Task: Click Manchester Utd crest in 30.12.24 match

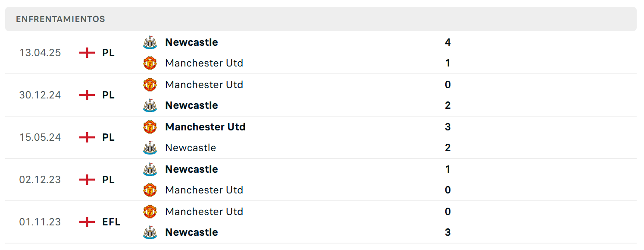Action: (150, 85)
